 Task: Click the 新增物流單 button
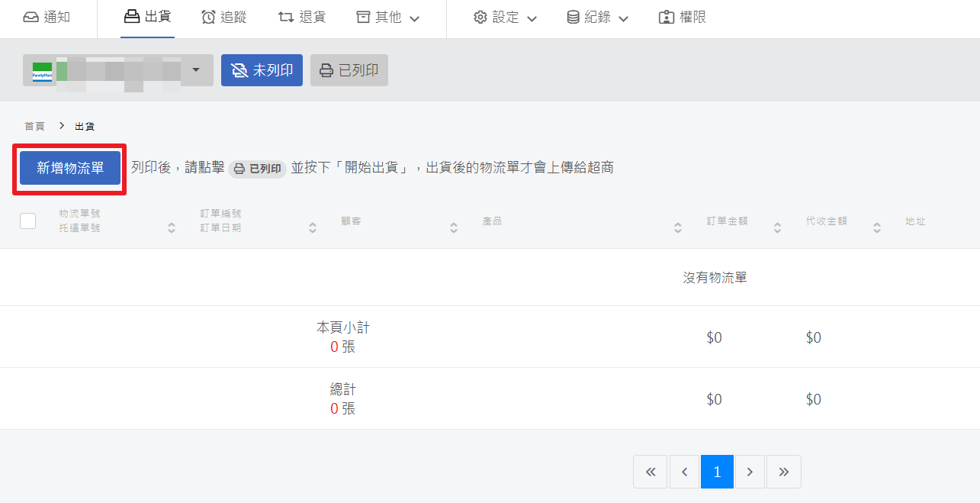tap(70, 168)
